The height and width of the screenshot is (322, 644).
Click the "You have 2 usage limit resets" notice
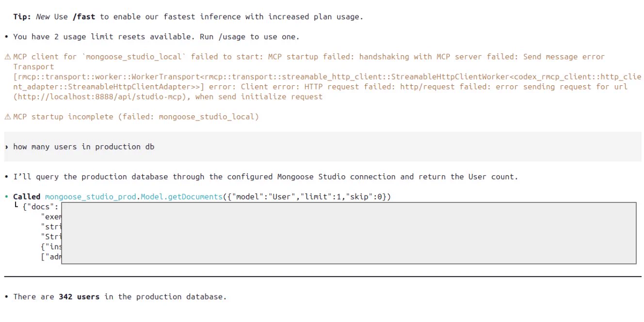click(156, 37)
